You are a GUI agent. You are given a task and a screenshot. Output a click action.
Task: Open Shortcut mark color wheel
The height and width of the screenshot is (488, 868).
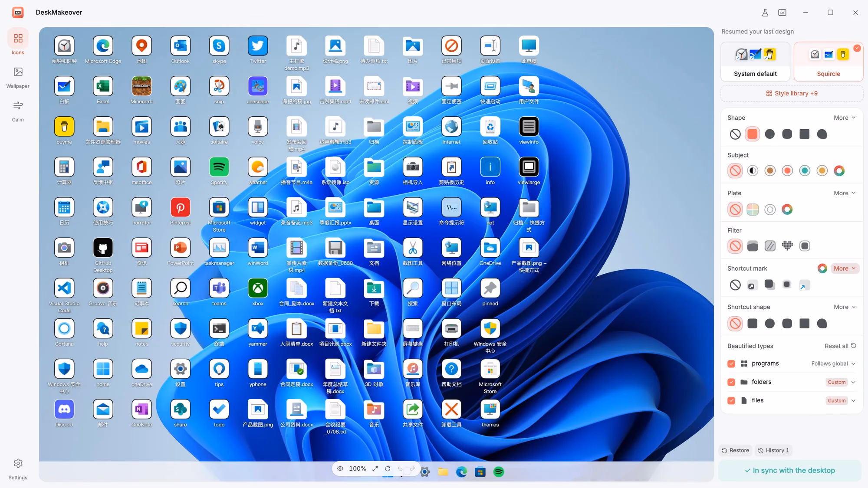822,269
